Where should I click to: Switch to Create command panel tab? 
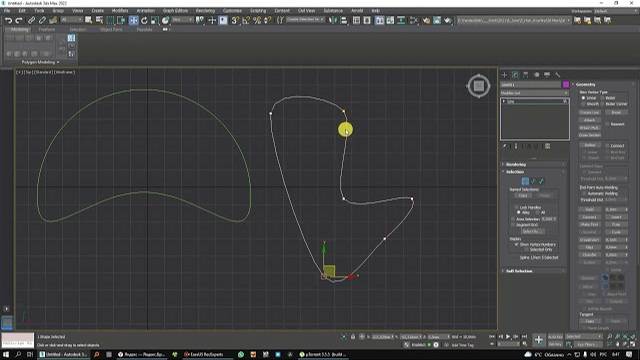504,75
